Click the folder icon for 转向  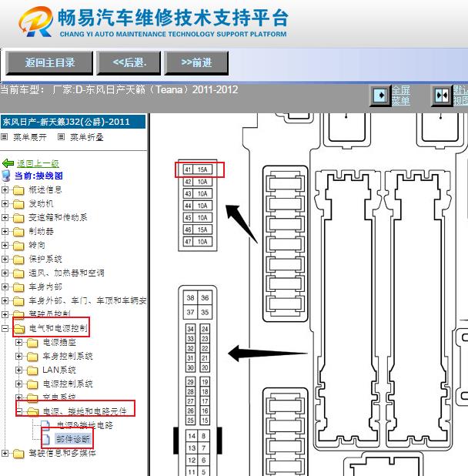(x=18, y=246)
